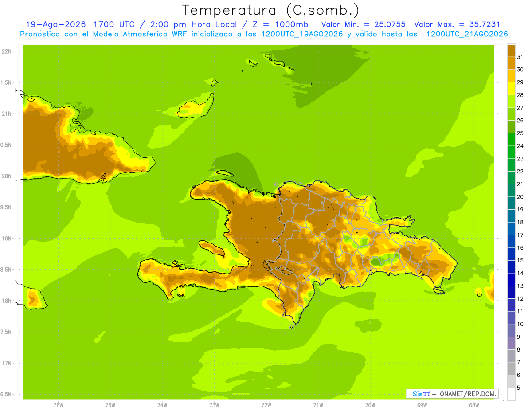Pick the lime swatch between 27 and 28

coord(511,101)
